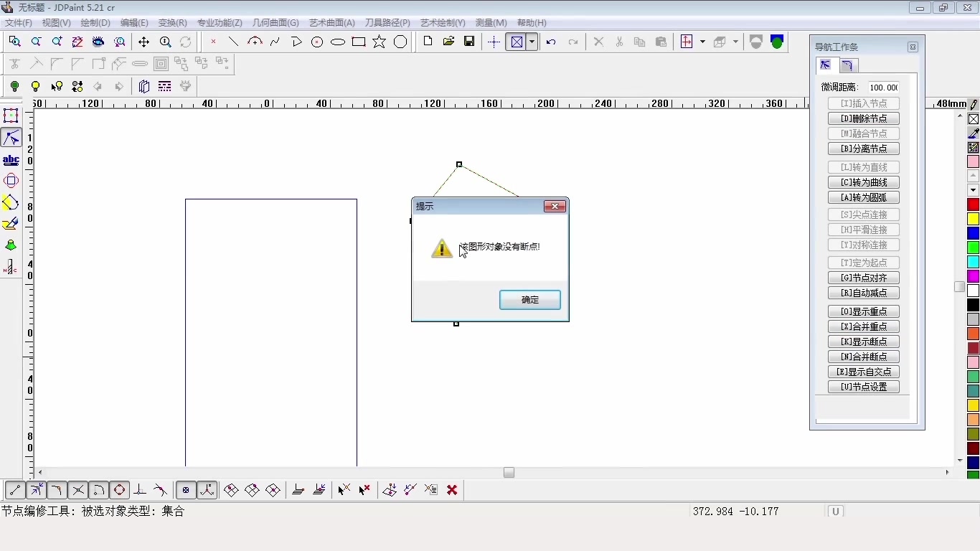Open 测量(M) menu
980x551 pixels.
pos(491,23)
